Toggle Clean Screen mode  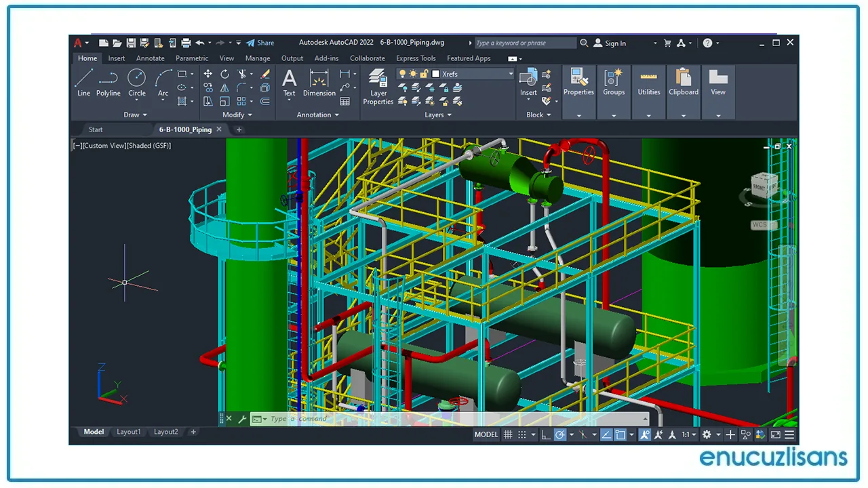click(x=775, y=434)
